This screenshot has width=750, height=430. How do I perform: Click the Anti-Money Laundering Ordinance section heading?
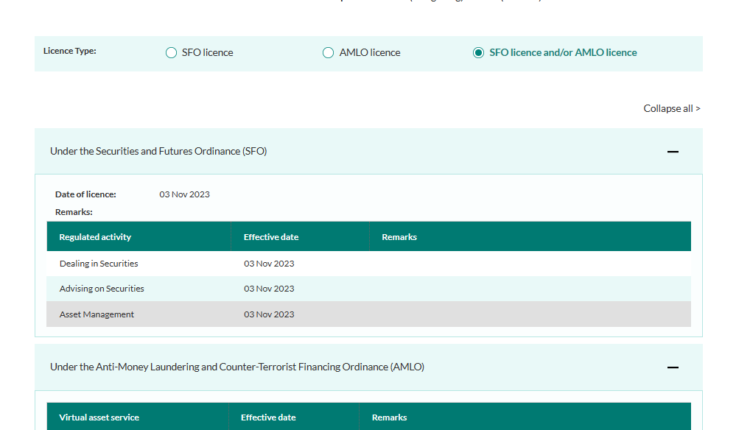[237, 367]
